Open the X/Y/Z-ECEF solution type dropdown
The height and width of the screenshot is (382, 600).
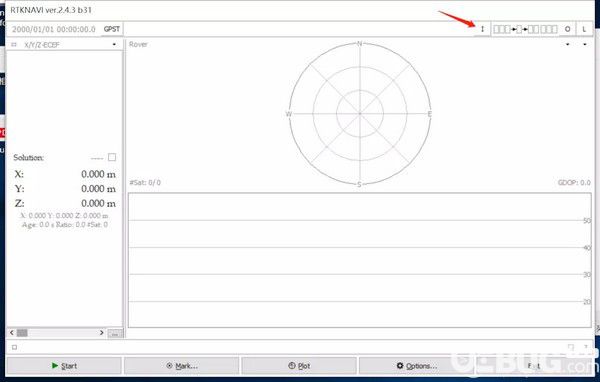click(x=114, y=44)
